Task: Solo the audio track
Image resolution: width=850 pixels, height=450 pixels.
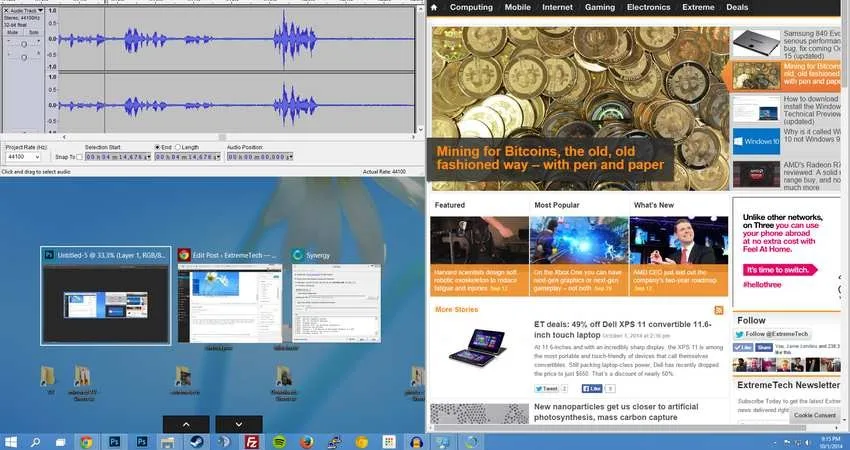Action: pos(33,33)
